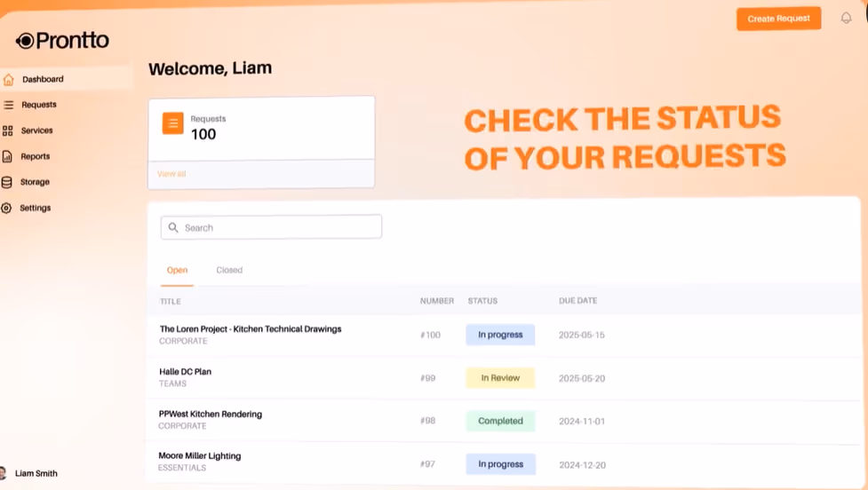
Task: Click the Welcome, Liam heading
Action: (211, 68)
